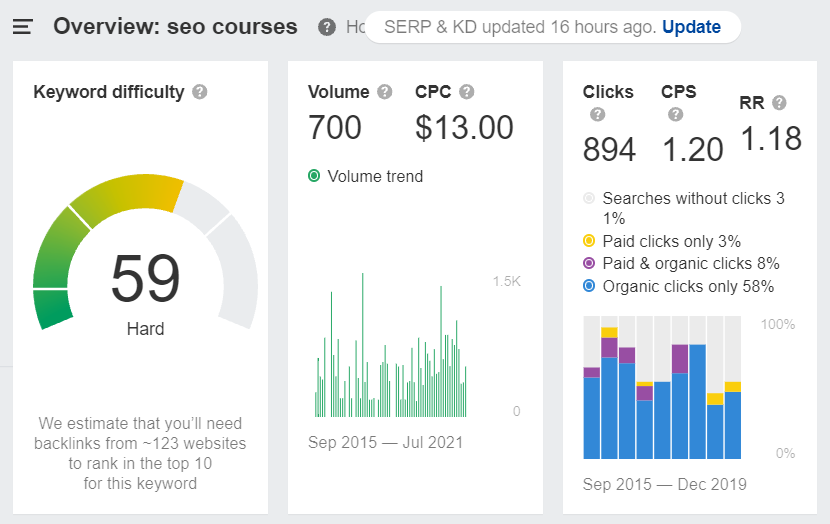
Task: Click Update link in SERP notification
Action: pos(691,27)
